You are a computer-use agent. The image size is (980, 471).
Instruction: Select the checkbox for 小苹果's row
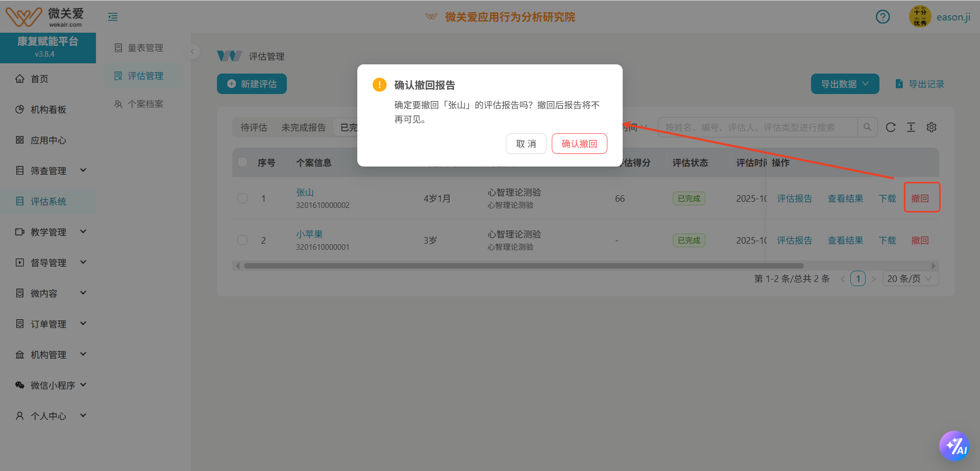(x=242, y=240)
